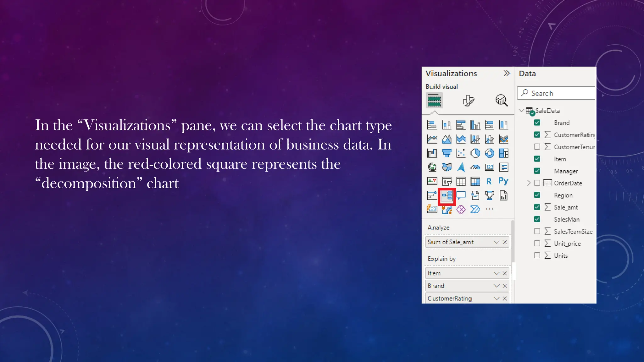Open more visuals ellipsis button
The image size is (644, 362).
point(490,209)
